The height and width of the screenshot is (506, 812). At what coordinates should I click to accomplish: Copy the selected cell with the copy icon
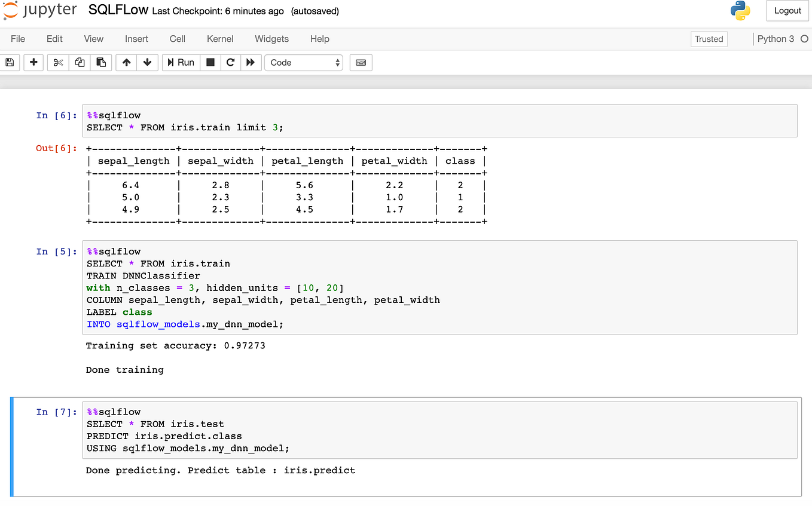[80, 62]
